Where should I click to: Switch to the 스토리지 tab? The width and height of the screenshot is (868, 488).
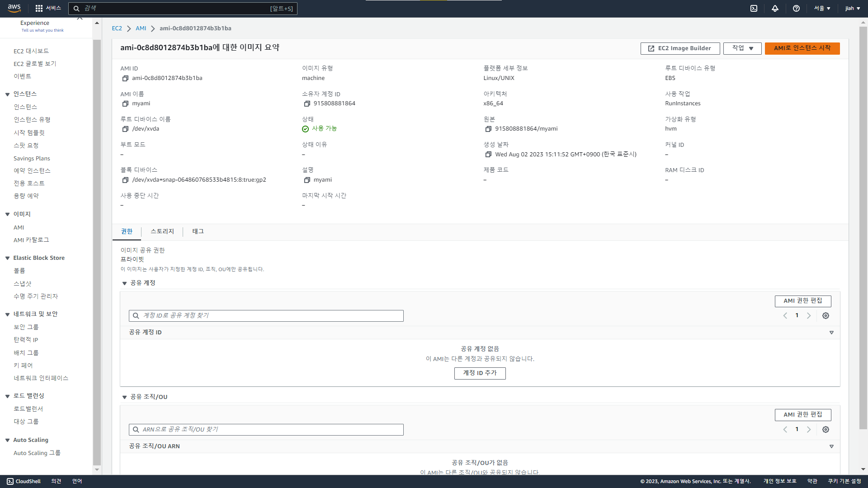point(162,231)
